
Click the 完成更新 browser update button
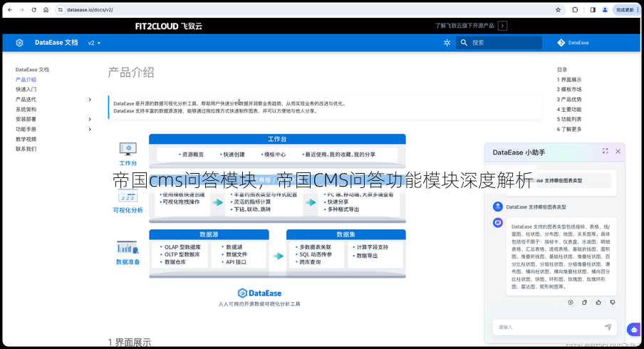[626, 10]
